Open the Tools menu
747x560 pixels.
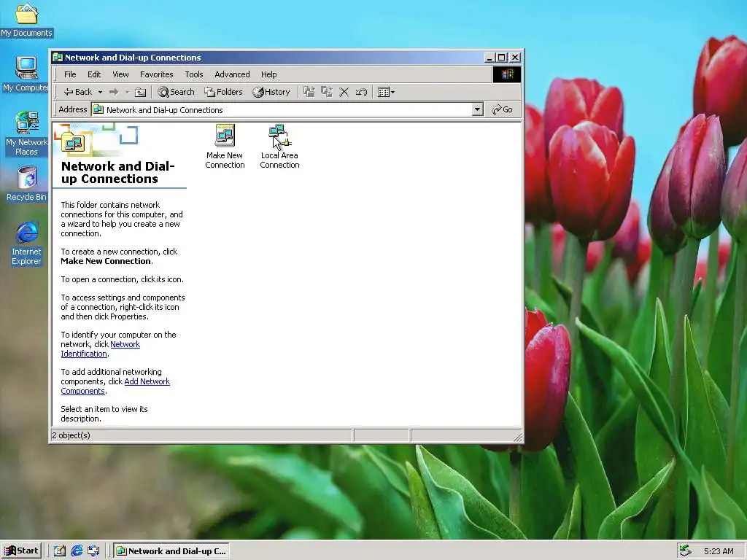pos(194,74)
